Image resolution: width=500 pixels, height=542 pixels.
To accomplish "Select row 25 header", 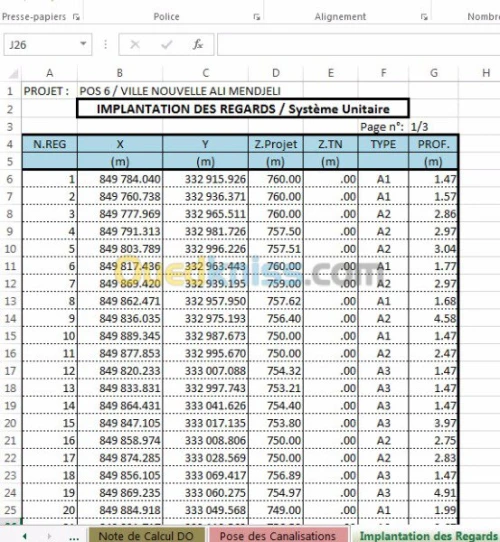I will pos(10,510).
